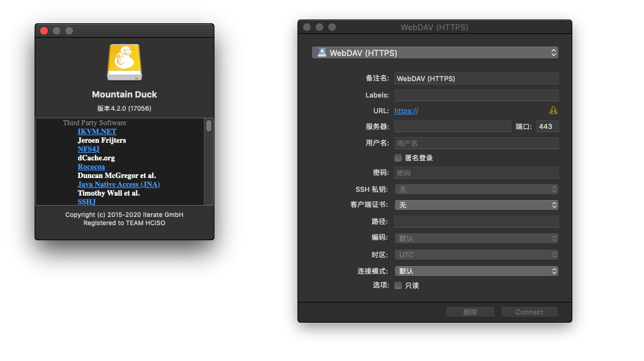Click the 端口 field showing 443
Image resolution: width=644 pixels, height=361 pixels.
pos(548,126)
